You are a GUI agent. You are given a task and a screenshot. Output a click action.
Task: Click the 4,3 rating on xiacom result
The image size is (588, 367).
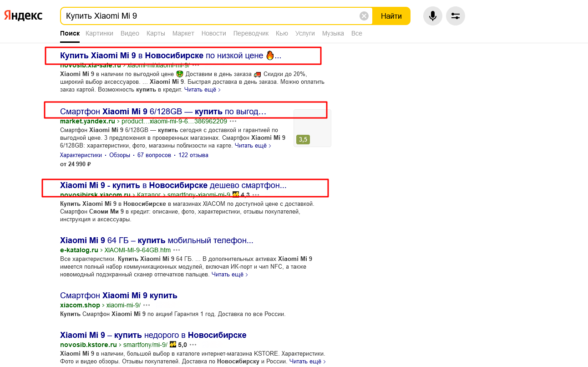click(245, 195)
